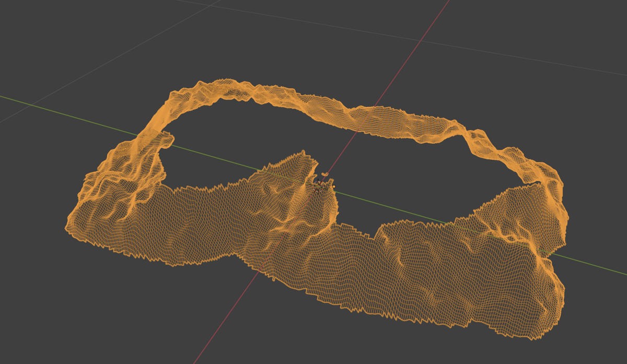The image size is (627, 364).
Task: Click the orange object origin dot
Action: pos(334,186)
